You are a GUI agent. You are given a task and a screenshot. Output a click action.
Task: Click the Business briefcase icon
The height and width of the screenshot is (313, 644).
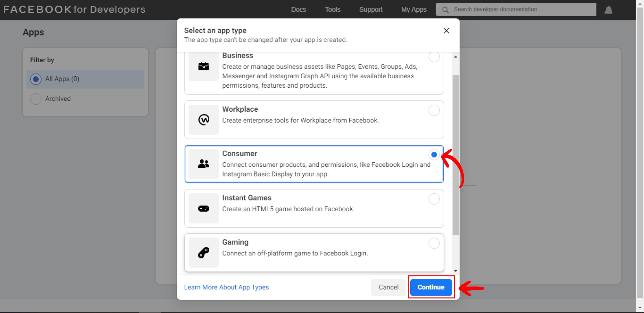(203, 66)
